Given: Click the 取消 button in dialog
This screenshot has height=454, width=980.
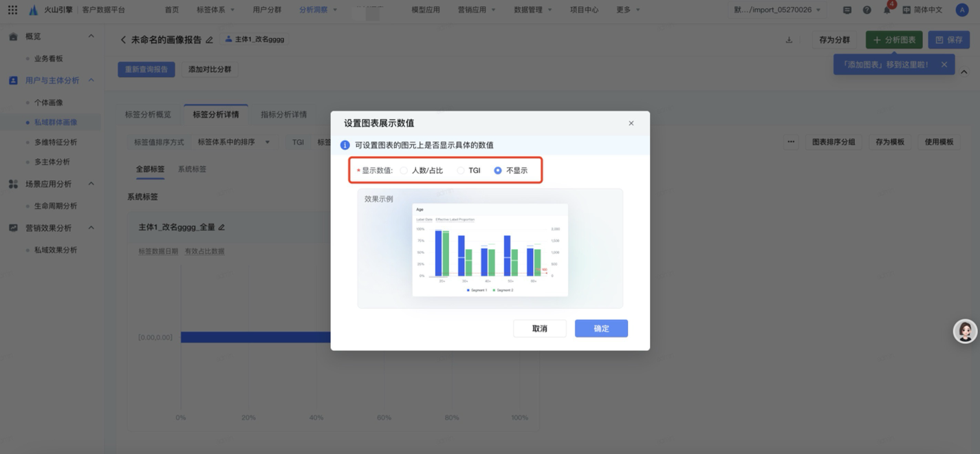Looking at the screenshot, I should (539, 328).
